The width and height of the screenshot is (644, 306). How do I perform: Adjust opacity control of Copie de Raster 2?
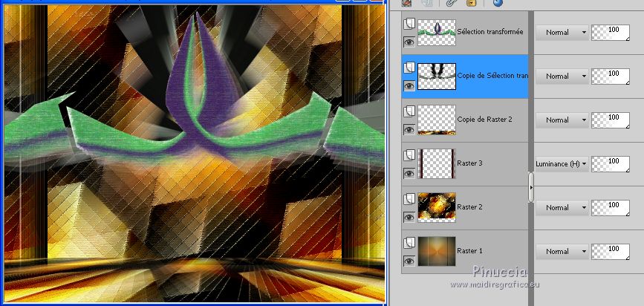click(611, 120)
